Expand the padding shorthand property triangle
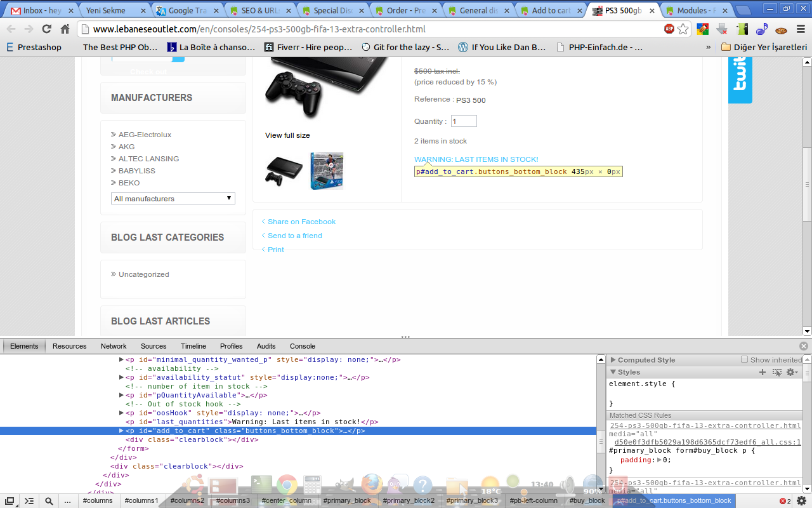Image resolution: width=812 pixels, height=508 pixels. [x=658, y=460]
